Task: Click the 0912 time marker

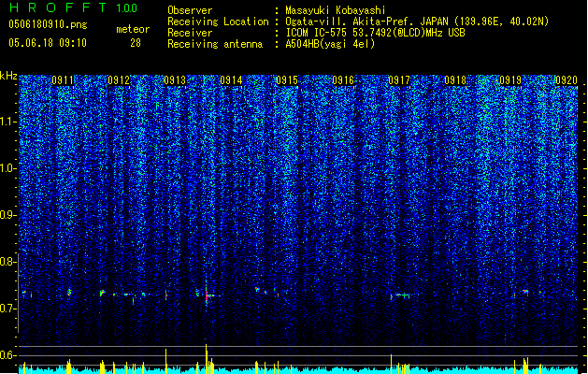Action: pos(119,80)
